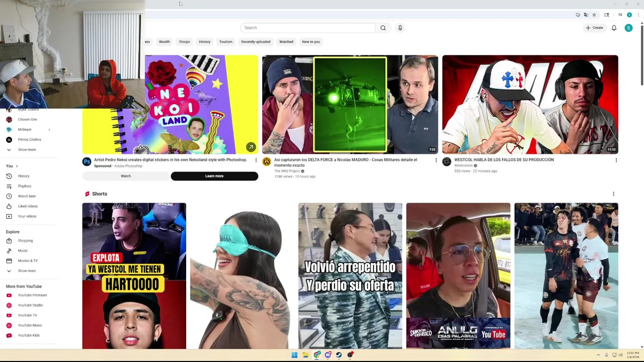Screen dimensions: 644x362
Task: Select the Wealth filter chip
Action: [165, 42]
